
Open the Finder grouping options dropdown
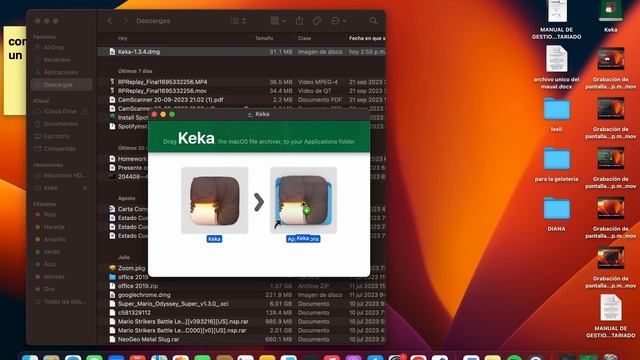pyautogui.click(x=278, y=20)
